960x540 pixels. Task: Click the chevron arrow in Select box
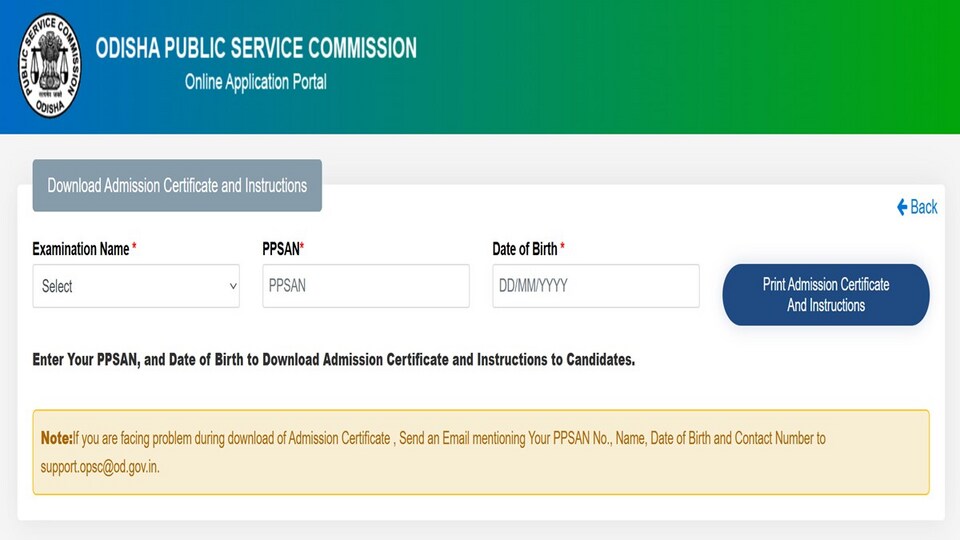[x=233, y=286]
